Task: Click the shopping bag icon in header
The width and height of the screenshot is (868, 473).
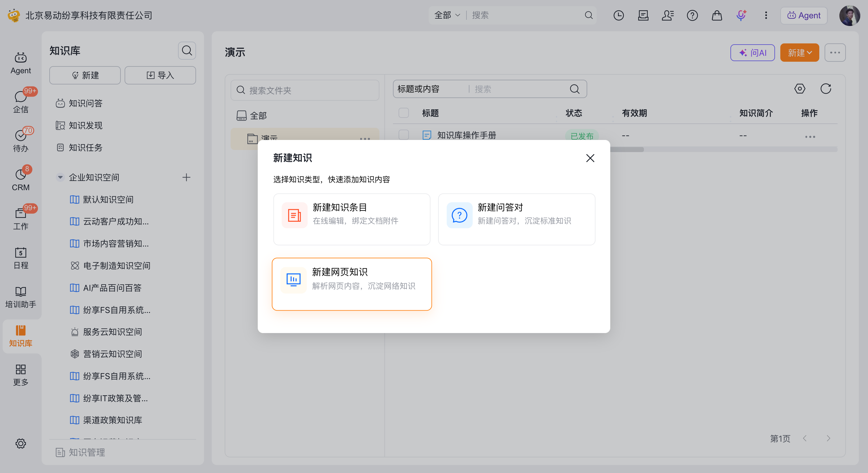Action: pyautogui.click(x=717, y=15)
